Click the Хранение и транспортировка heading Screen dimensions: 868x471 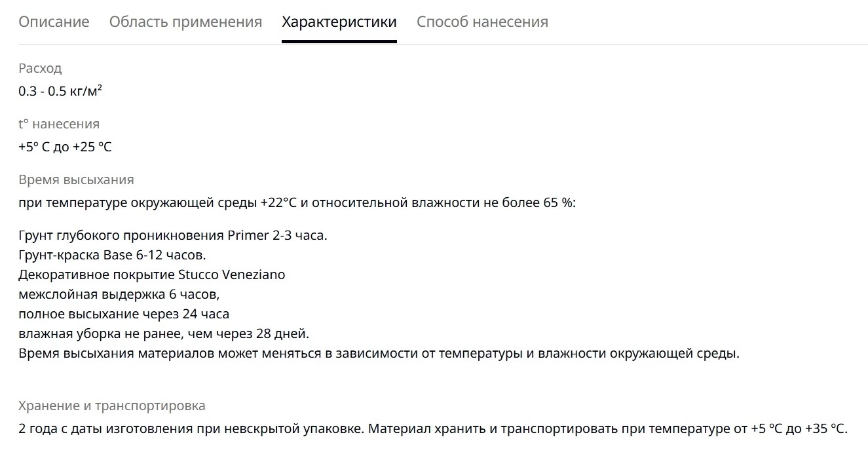(112, 405)
